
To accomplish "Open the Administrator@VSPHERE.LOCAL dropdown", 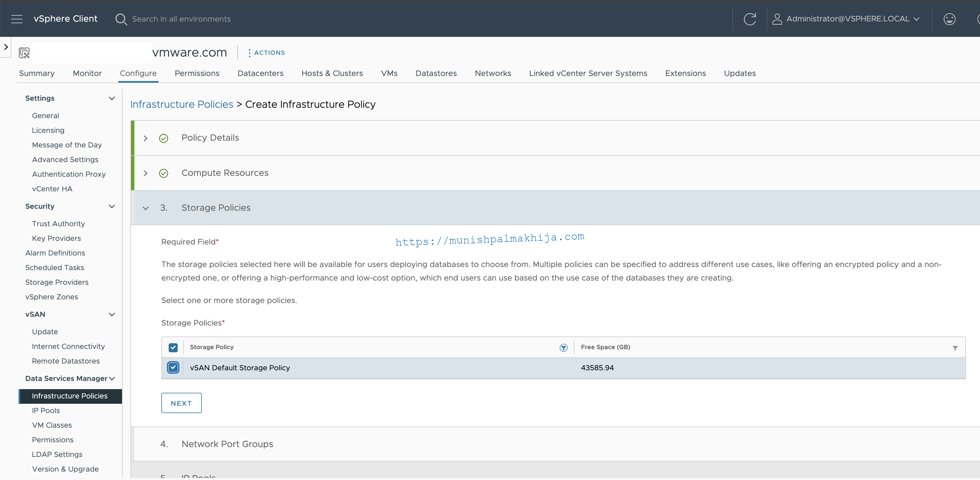I will (853, 19).
